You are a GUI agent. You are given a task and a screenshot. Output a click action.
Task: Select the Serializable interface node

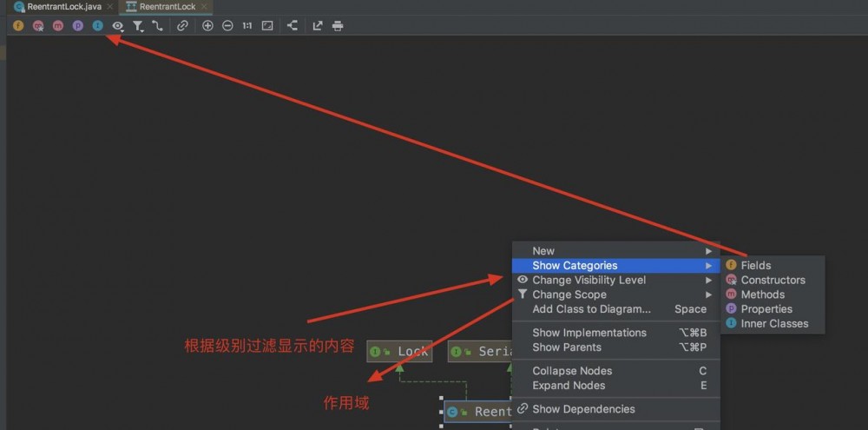pos(481,351)
